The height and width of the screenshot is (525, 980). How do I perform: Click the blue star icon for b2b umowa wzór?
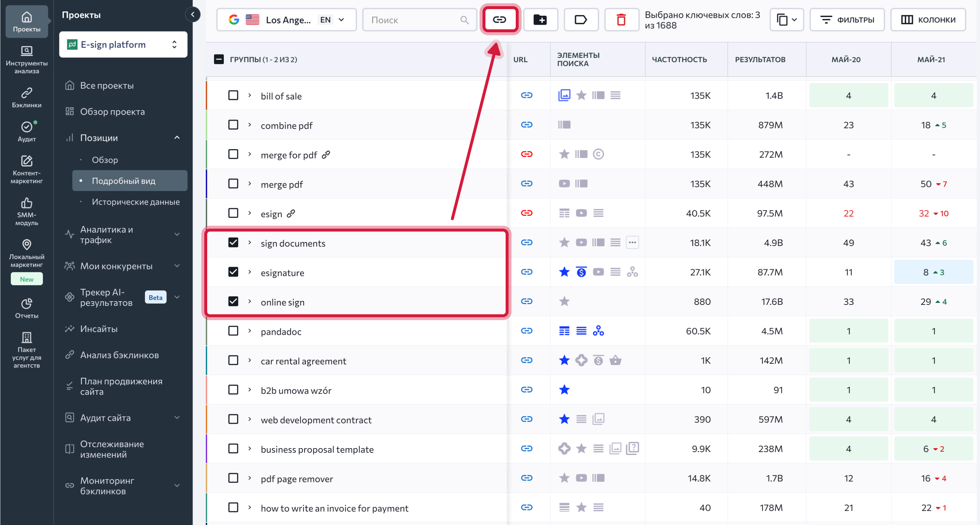(x=564, y=390)
